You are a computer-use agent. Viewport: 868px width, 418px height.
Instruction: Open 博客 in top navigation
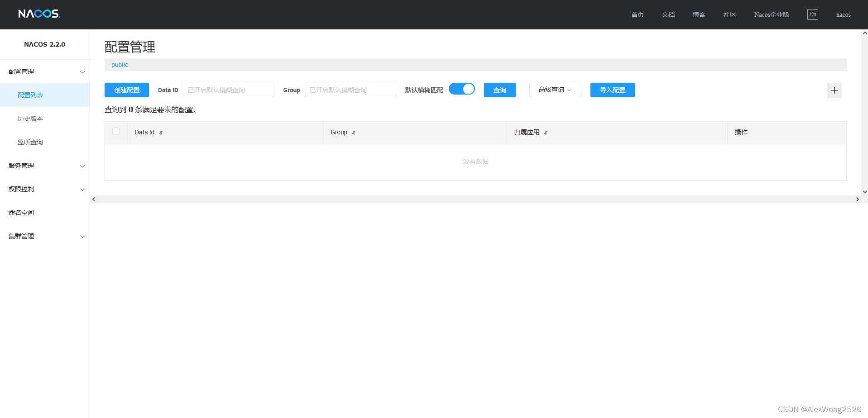pyautogui.click(x=699, y=14)
